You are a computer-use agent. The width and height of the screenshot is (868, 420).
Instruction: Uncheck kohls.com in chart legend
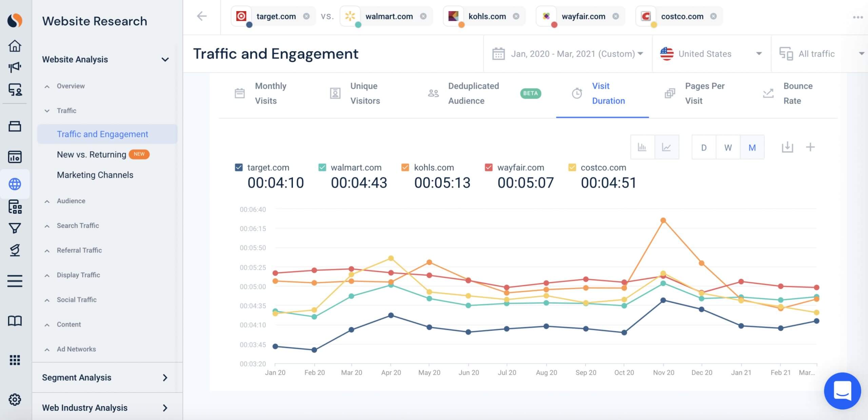(405, 167)
